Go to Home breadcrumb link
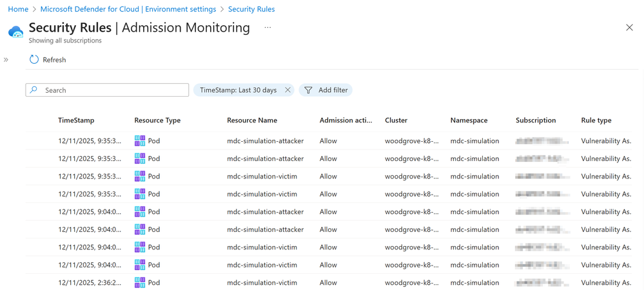The width and height of the screenshot is (644, 290). point(18,9)
